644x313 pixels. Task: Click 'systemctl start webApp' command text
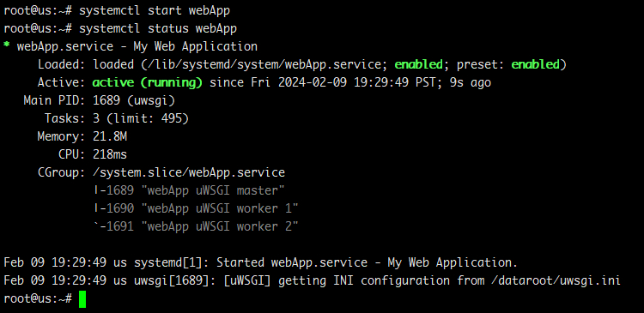tap(155, 11)
